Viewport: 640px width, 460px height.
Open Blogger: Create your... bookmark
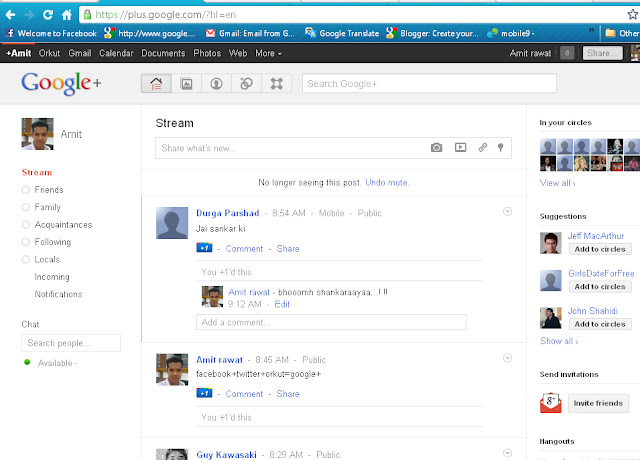tap(432, 33)
